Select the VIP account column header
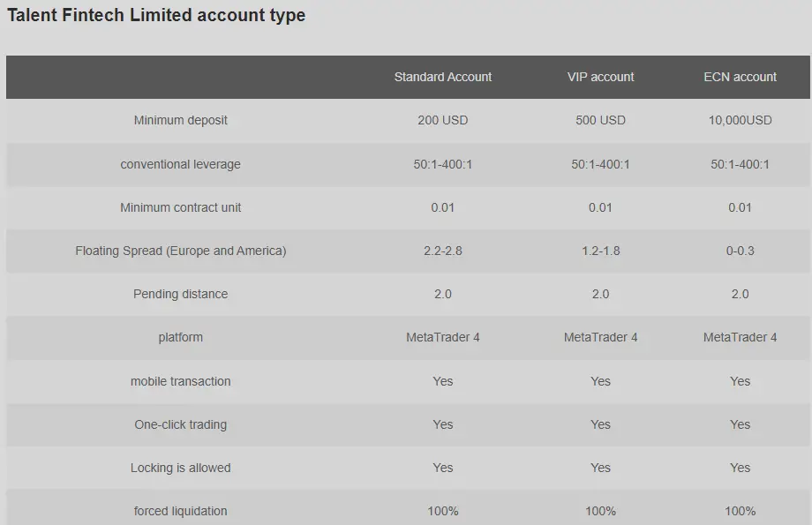 600,77
